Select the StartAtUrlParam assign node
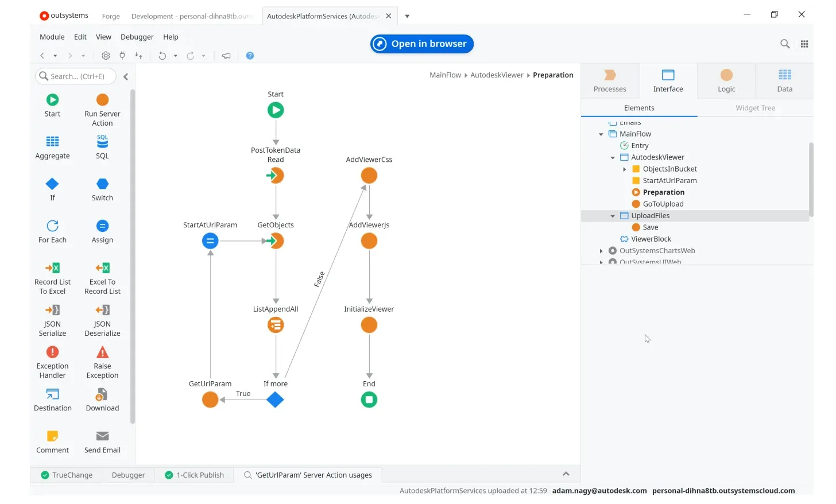The width and height of the screenshot is (836, 504). coord(210,241)
